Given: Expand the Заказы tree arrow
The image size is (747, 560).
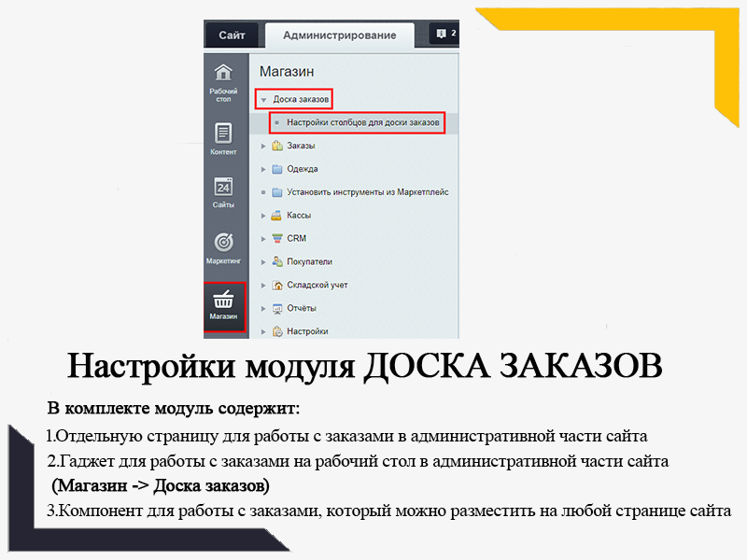Looking at the screenshot, I should [x=264, y=146].
